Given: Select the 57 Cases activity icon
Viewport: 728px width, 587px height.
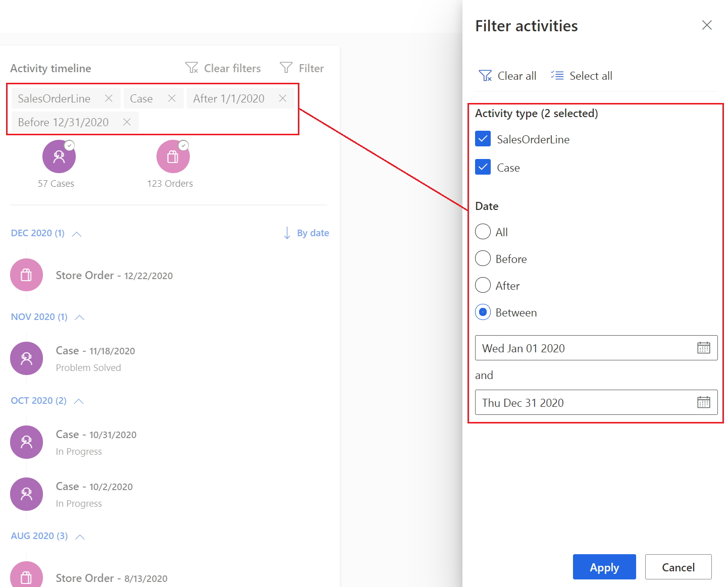Looking at the screenshot, I should 59,156.
